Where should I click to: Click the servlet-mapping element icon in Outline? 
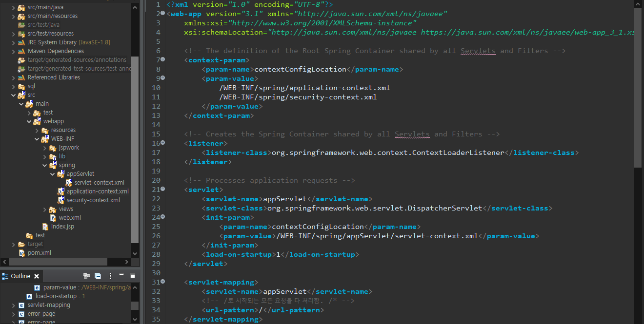pos(21,305)
